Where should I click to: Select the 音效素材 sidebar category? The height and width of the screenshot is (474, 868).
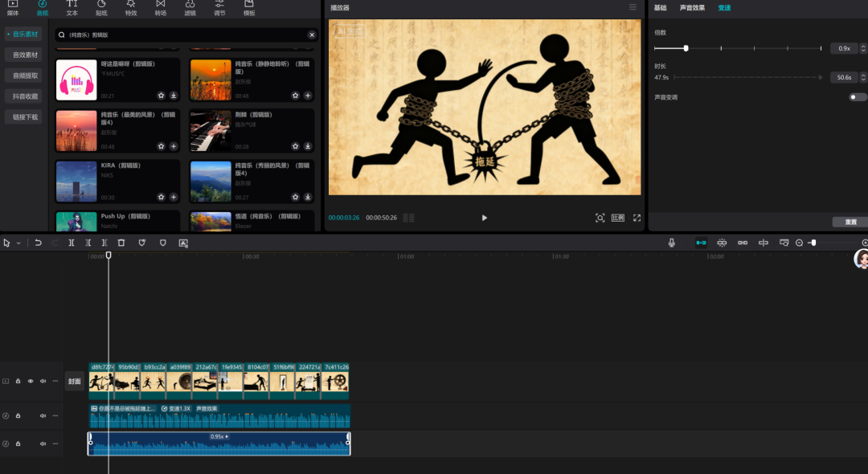click(x=24, y=55)
